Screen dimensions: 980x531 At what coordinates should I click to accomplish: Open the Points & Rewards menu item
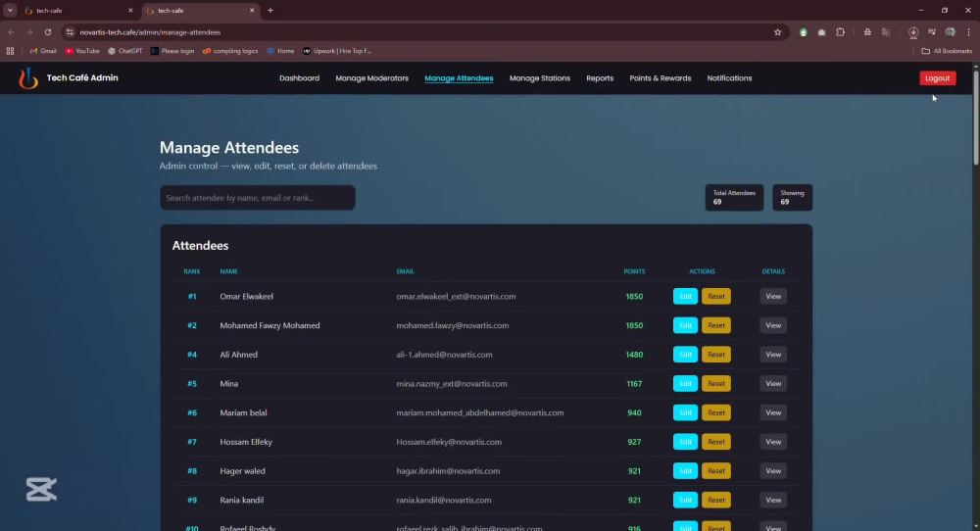click(x=660, y=78)
